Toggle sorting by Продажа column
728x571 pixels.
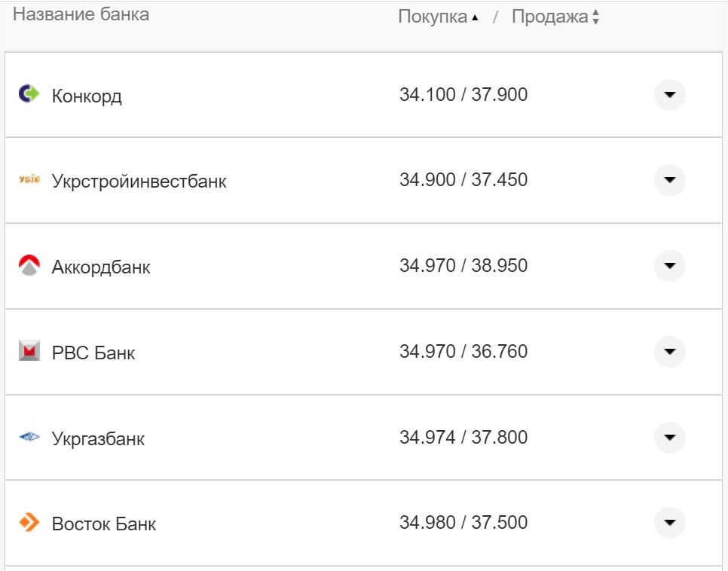point(596,16)
